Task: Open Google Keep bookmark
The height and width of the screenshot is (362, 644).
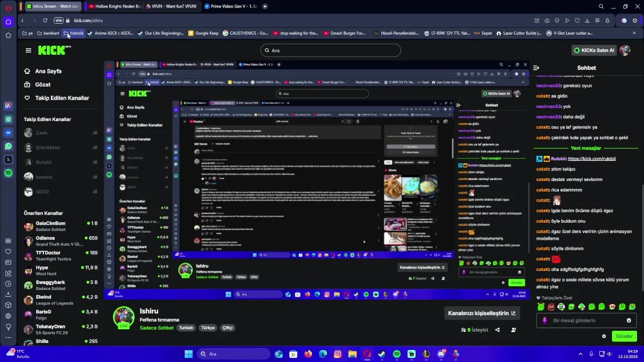Action: (203, 33)
